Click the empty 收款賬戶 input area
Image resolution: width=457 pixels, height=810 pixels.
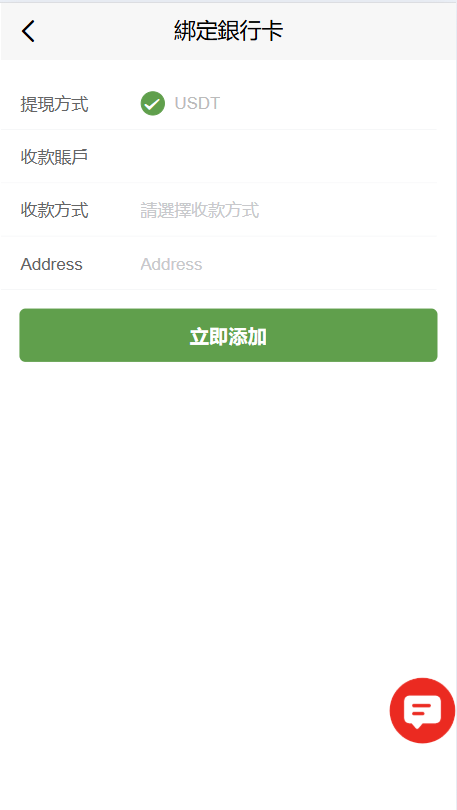point(288,157)
